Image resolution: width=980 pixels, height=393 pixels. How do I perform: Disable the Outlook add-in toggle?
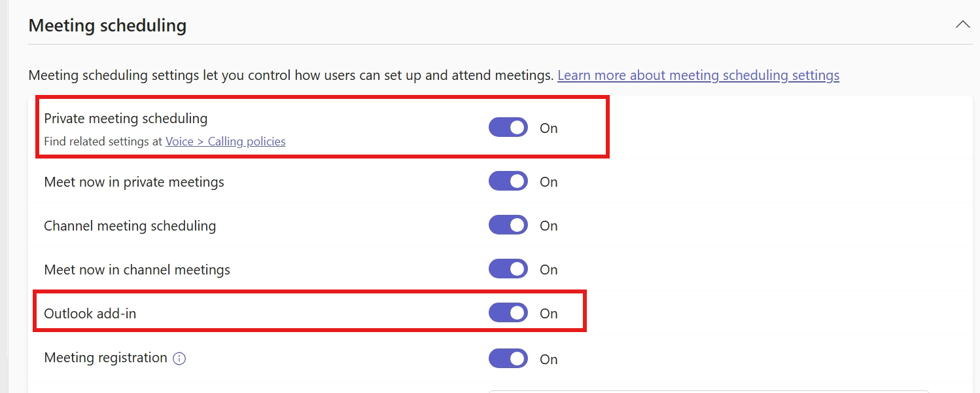coord(508,313)
